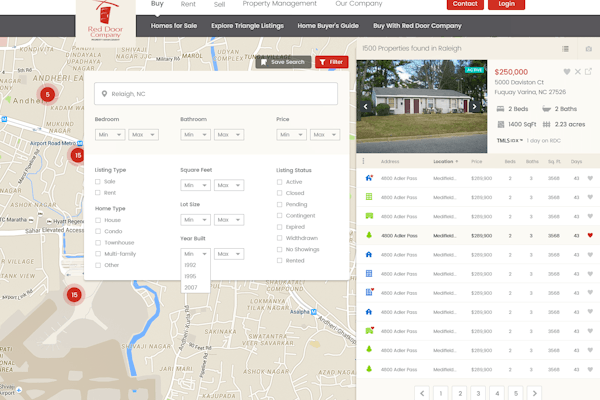Expand the TMLS IDX dropdown
This screenshot has width=600, height=400.
click(x=510, y=140)
